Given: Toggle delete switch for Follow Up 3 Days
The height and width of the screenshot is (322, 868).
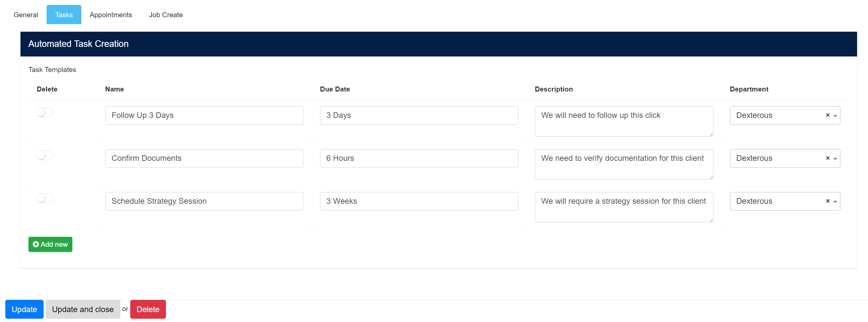Looking at the screenshot, I should pyautogui.click(x=45, y=112).
